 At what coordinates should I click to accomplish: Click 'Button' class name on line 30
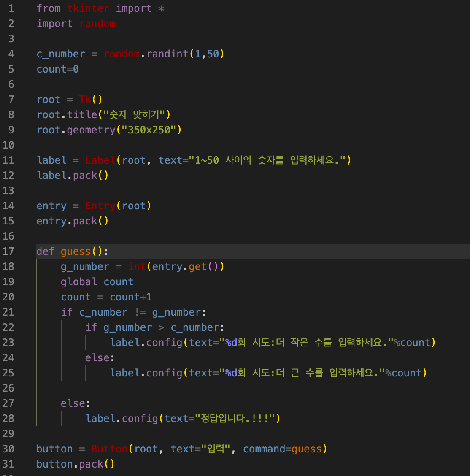pyautogui.click(x=109, y=449)
